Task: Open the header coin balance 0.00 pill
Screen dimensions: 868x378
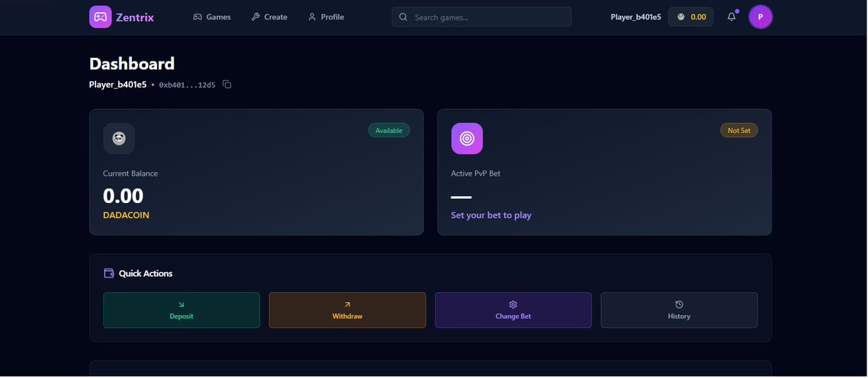Action: coord(691,17)
